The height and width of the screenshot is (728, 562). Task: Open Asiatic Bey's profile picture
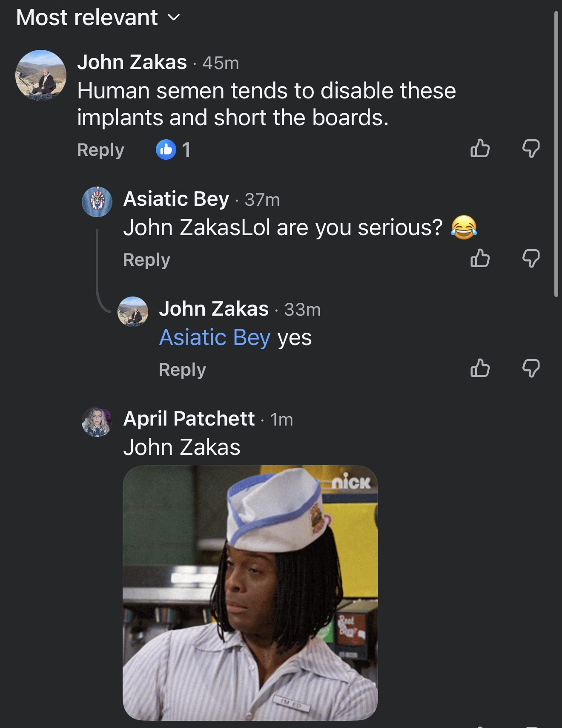(97, 202)
